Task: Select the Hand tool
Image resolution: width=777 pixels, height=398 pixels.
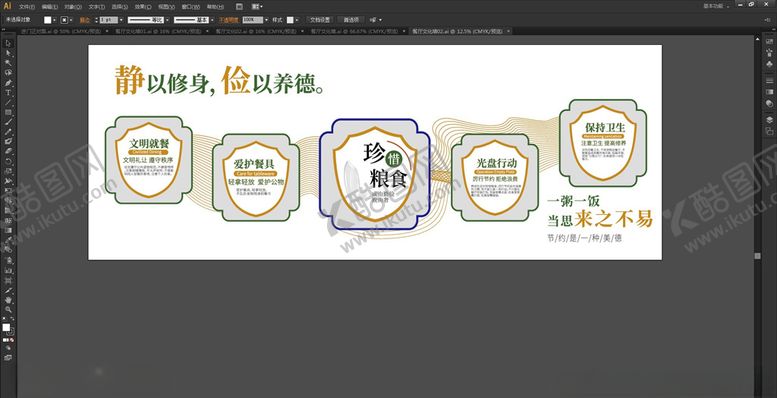Action: click(8, 300)
